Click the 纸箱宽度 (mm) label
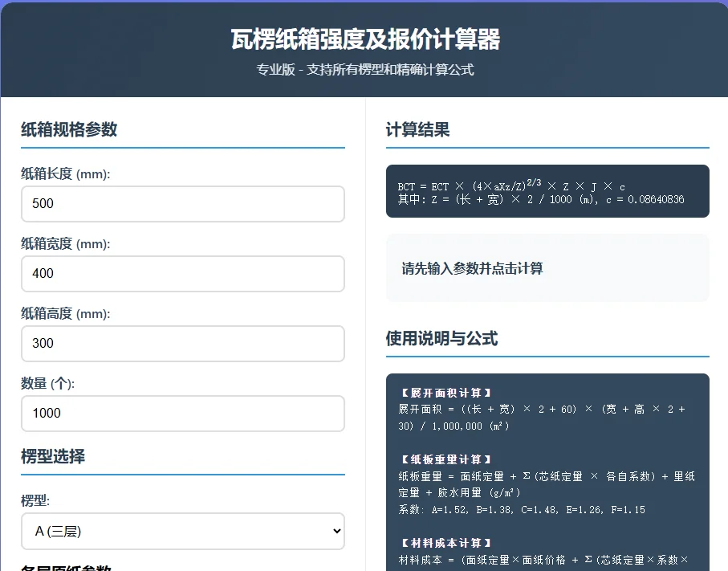 (x=66, y=243)
